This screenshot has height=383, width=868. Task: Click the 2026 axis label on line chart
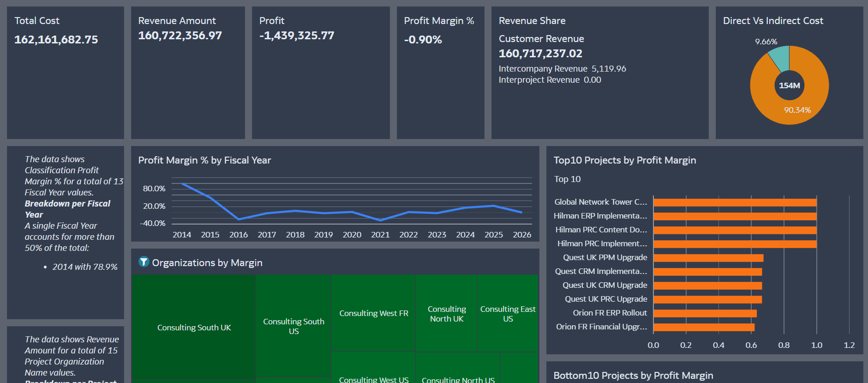point(522,235)
